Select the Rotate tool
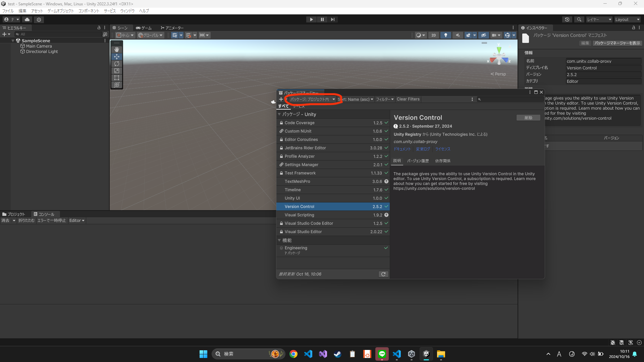This screenshot has height=362, width=644. (x=116, y=64)
